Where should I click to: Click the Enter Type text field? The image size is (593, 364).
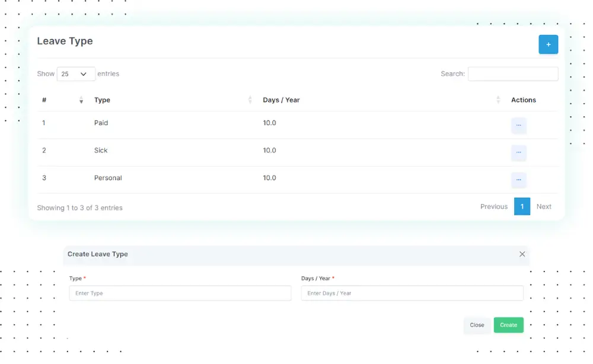[180, 293]
